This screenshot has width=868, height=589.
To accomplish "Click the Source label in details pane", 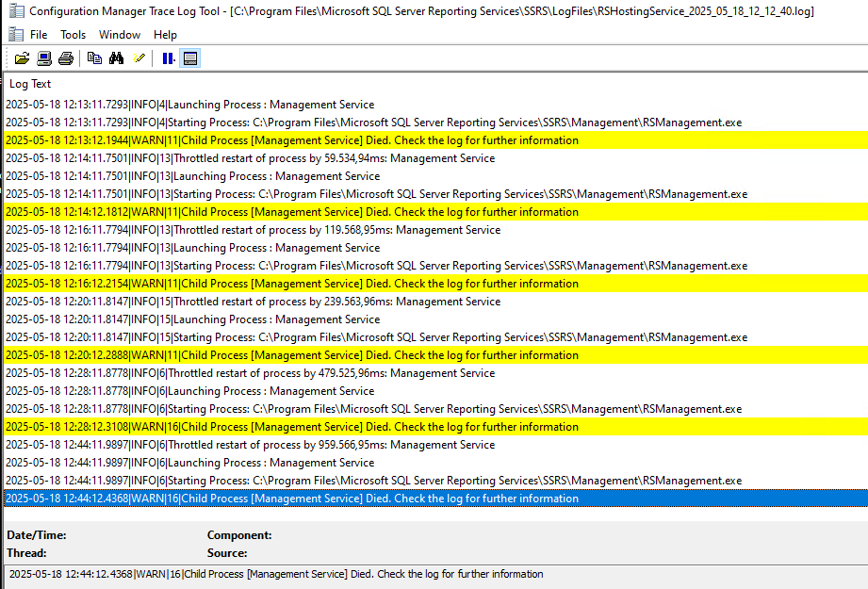I will (227, 553).
